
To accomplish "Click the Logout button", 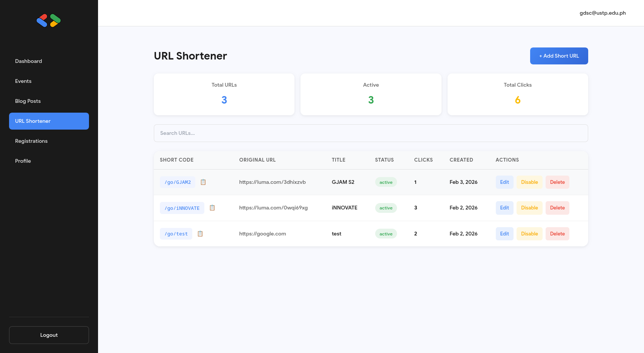I will point(49,335).
